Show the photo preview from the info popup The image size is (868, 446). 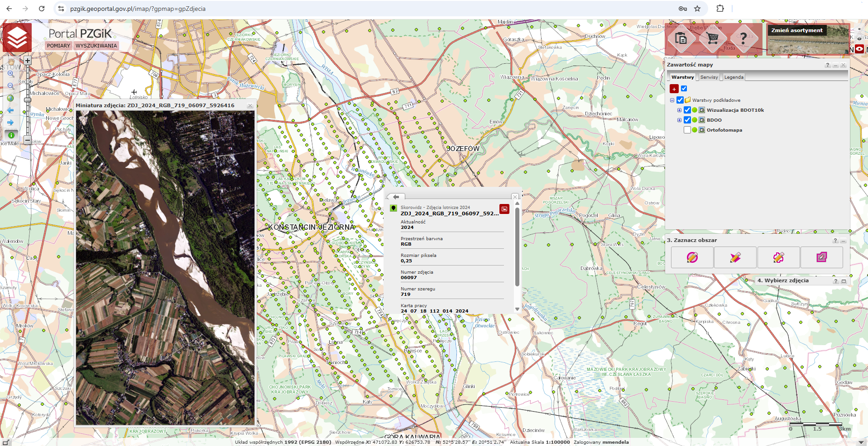[504, 209]
